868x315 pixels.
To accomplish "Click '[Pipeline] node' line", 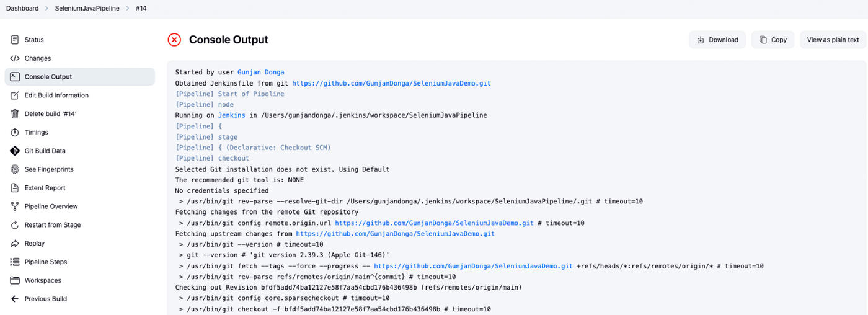I will pos(205,105).
